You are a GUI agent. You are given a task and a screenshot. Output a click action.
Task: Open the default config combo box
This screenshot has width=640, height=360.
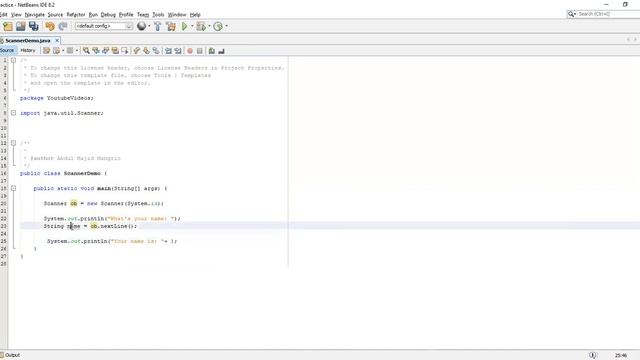coord(104,26)
